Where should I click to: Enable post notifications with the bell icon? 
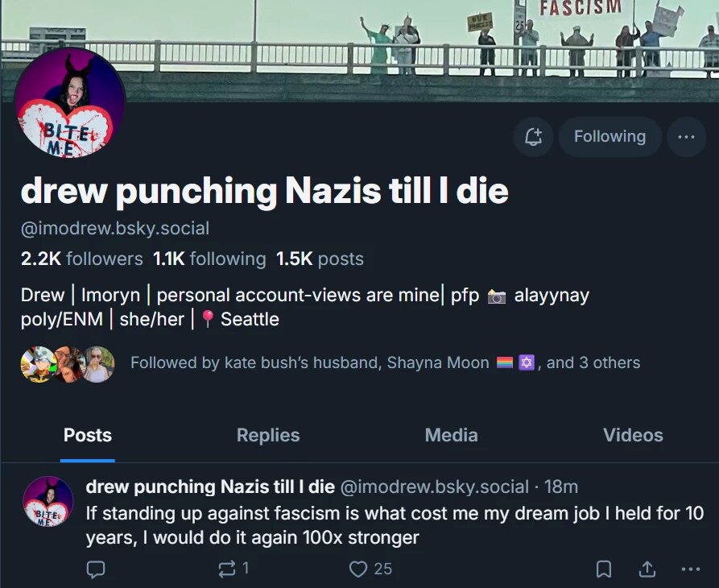(x=533, y=136)
